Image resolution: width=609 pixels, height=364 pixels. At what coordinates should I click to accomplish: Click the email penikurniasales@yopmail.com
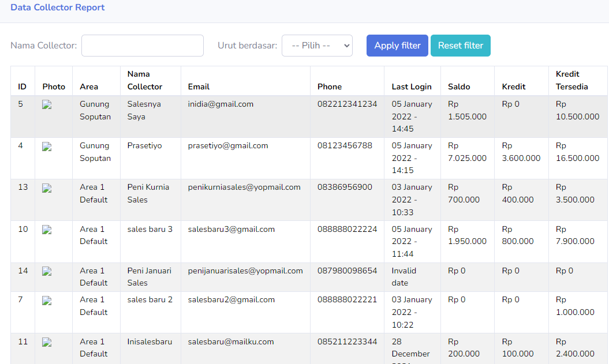coord(244,187)
